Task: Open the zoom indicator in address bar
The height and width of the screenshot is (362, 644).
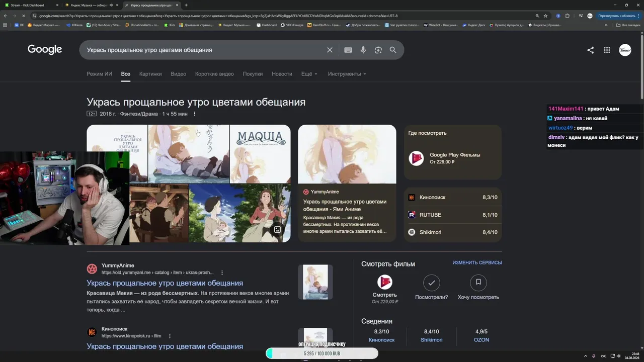Action: [x=537, y=16]
